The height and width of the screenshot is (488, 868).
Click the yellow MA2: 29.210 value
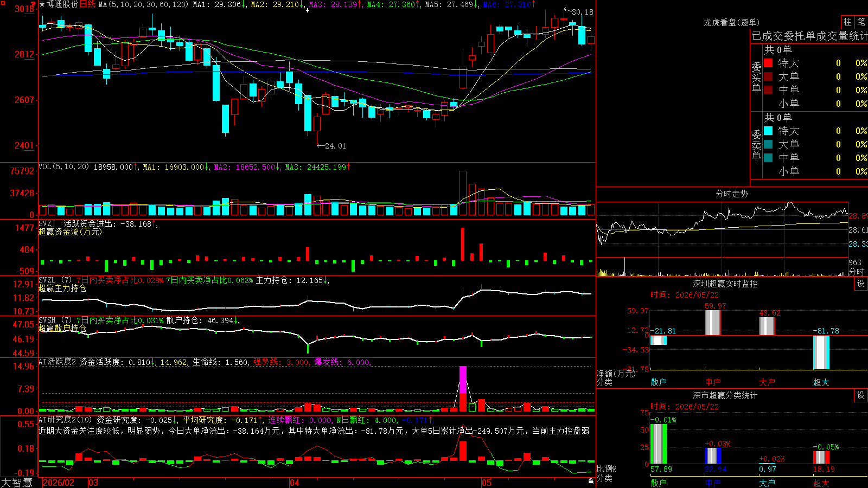tap(277, 4)
